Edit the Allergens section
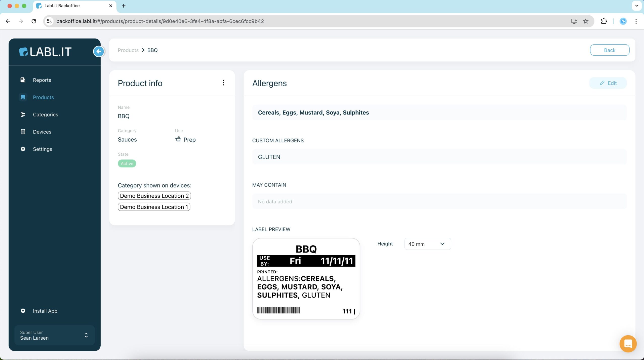644x360 pixels. tap(608, 83)
